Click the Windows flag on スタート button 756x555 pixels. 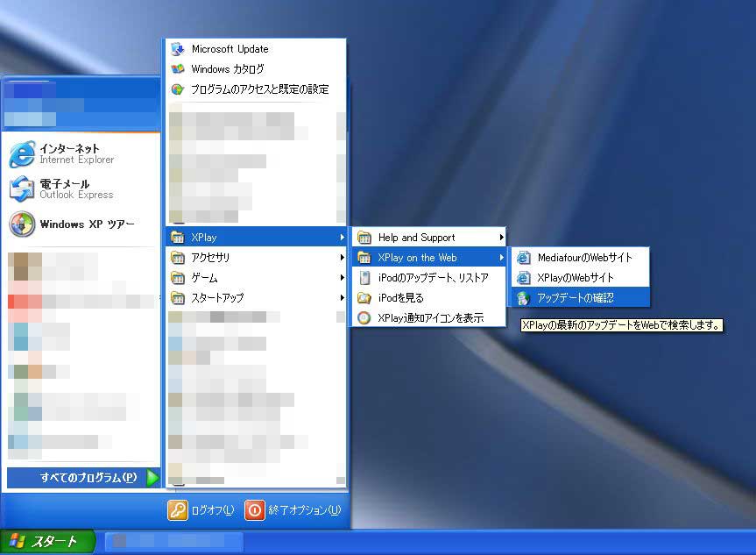tap(18, 541)
